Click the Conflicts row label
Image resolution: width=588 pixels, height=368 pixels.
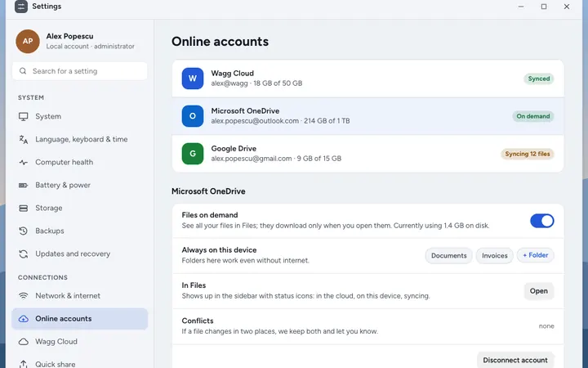[198, 321]
